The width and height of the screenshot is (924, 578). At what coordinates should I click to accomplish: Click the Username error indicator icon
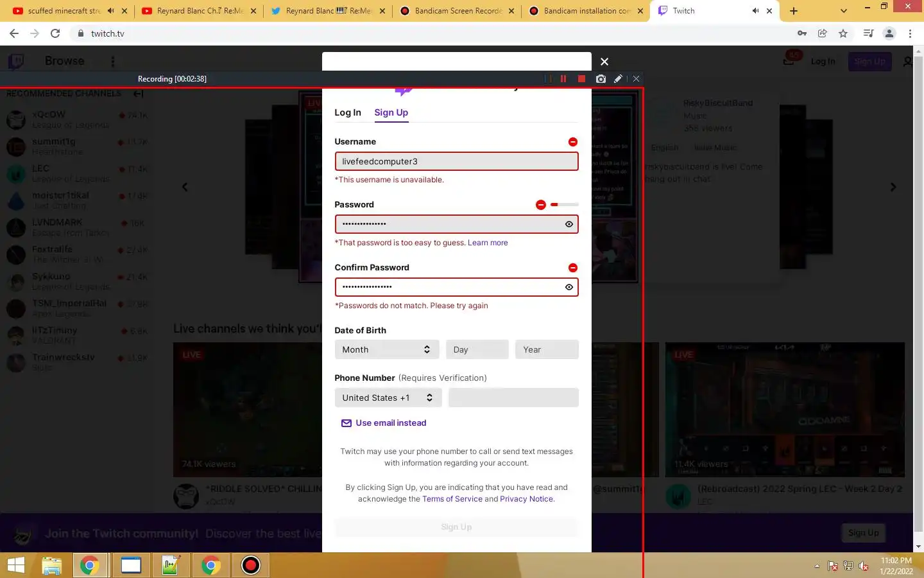pos(573,142)
